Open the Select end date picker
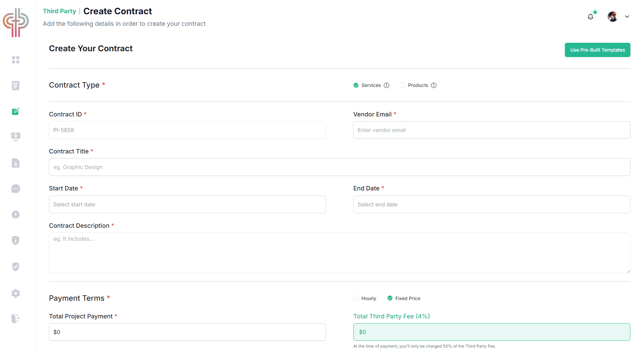Image resolution: width=644 pixels, height=352 pixels. (491, 204)
